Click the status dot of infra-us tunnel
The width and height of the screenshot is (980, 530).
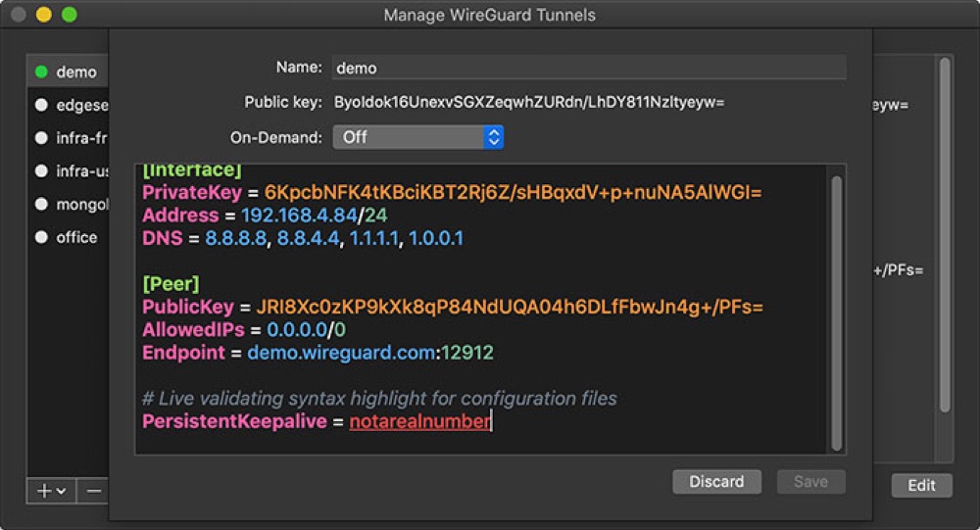point(41,171)
